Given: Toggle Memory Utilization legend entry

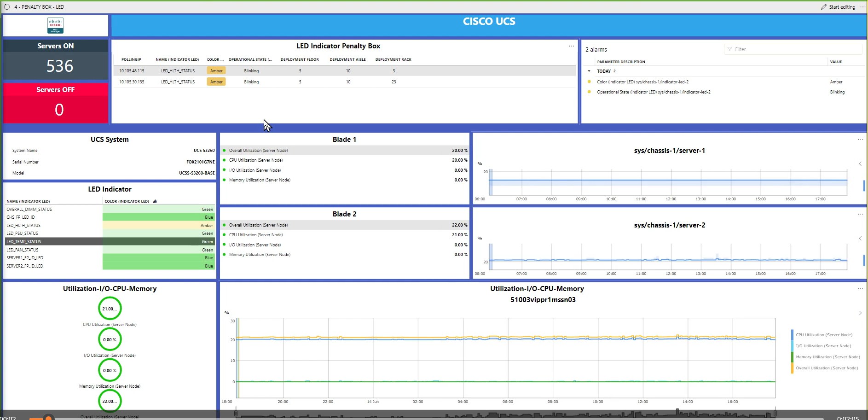Looking at the screenshot, I should [827, 357].
